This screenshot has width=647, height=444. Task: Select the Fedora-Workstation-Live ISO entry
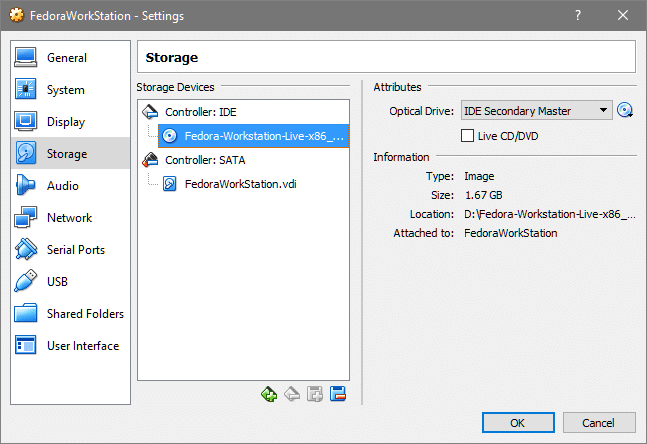click(x=256, y=135)
